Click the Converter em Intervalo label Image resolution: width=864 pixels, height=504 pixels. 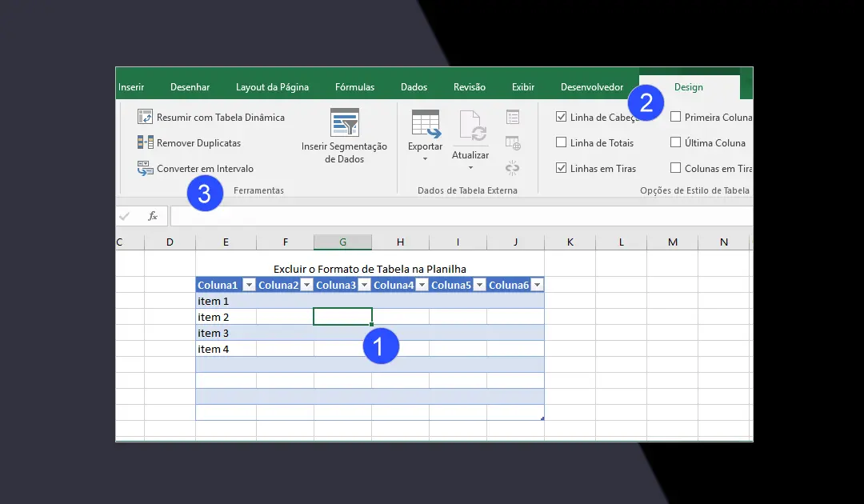pyautogui.click(x=205, y=169)
